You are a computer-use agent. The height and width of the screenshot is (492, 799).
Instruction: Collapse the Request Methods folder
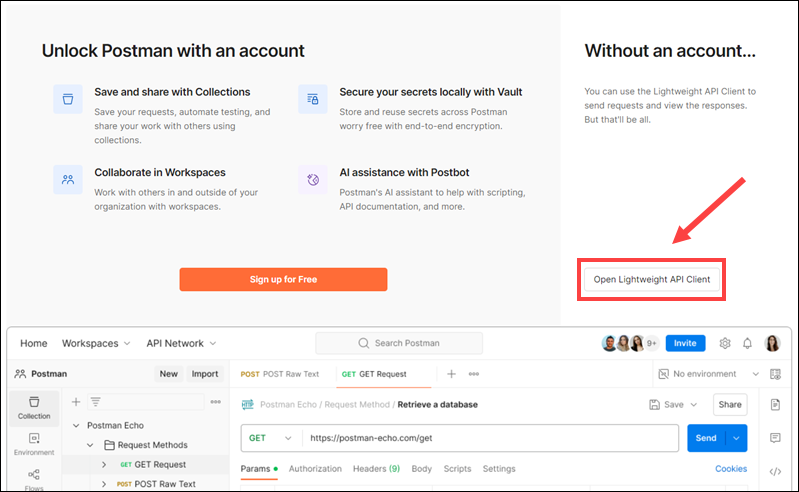(x=90, y=445)
